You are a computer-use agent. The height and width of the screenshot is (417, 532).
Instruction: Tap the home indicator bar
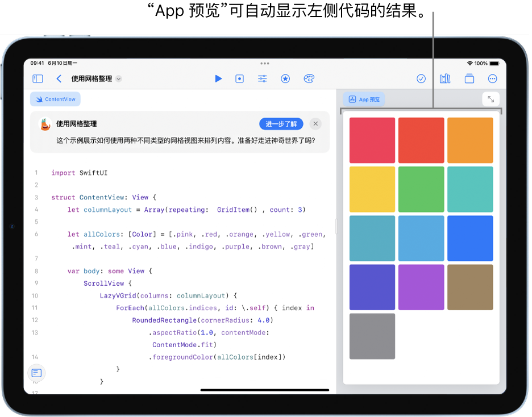click(x=265, y=390)
